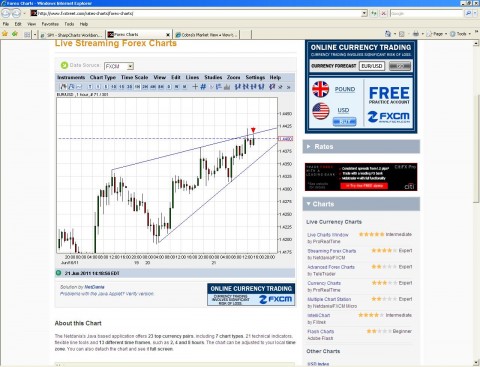This screenshot has height=367, width=480.
Task: Click the IE Back button
Action: coord(6,13)
